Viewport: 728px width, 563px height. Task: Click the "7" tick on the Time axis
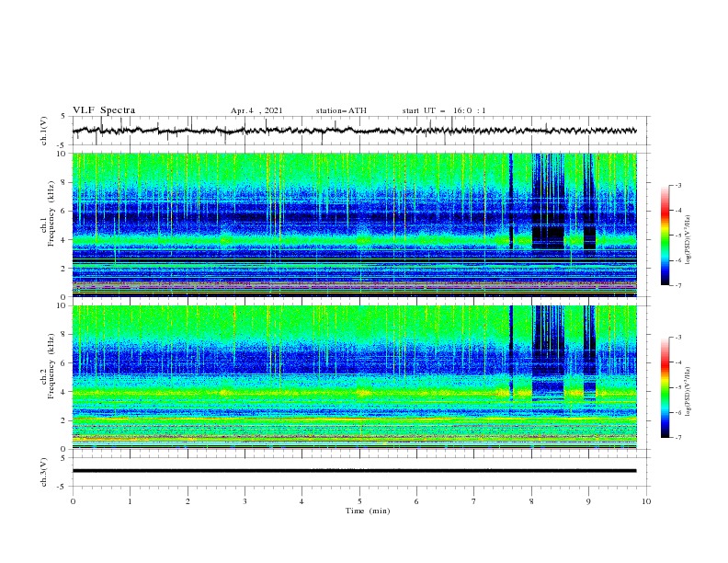point(474,501)
